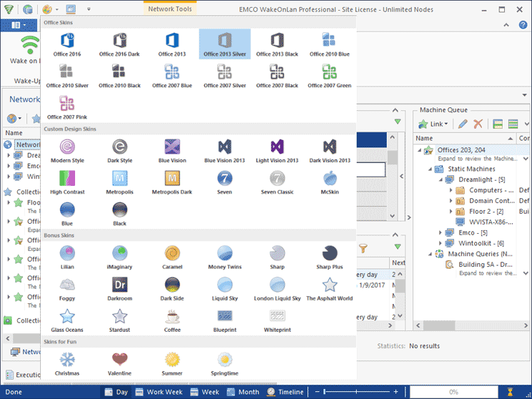Apply the Valentine heart skin
The width and height of the screenshot is (532, 399).
click(x=119, y=363)
